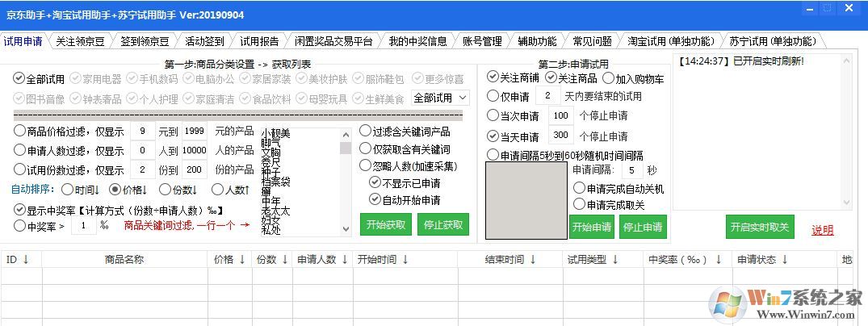The image size is (868, 326).
Task: Toggle 不显示已申请 checkbox
Action: (x=405, y=183)
